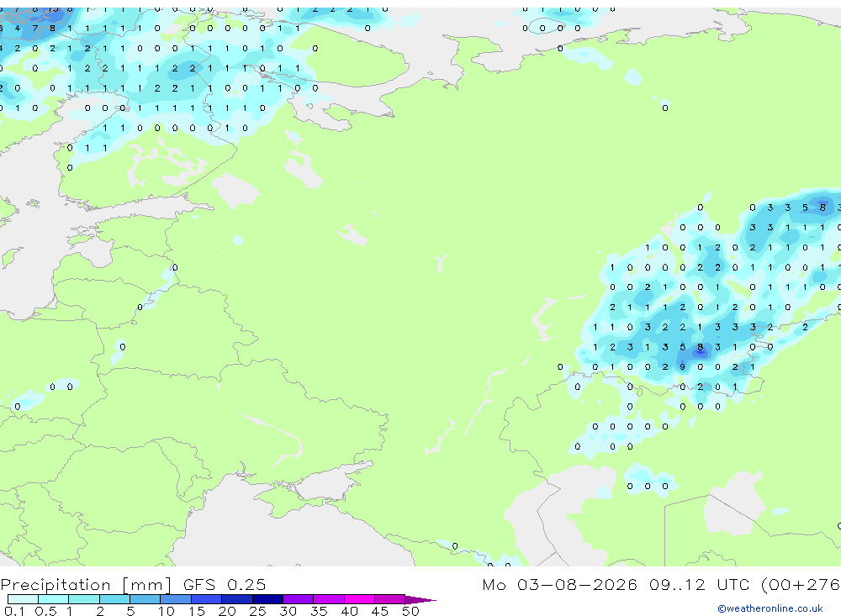This screenshot has width=841, height=616.
Task: Click the "0.5" legend scale label
Action: click(45, 611)
